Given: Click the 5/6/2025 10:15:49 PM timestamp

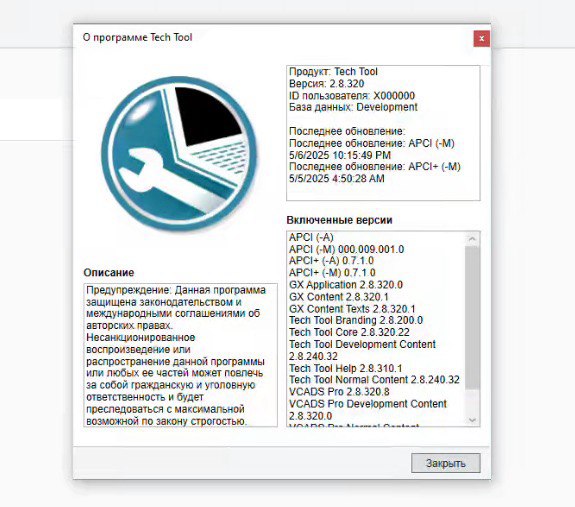Looking at the screenshot, I should (340, 155).
